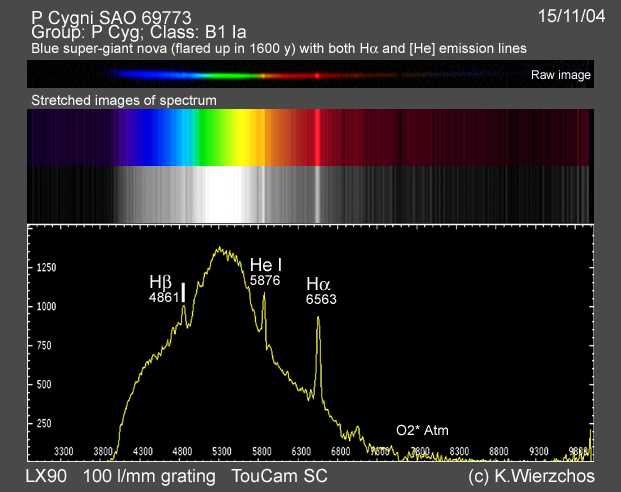The width and height of the screenshot is (621, 492).
Task: Click the 'LX90' equipment label
Action: pyautogui.click(x=46, y=476)
